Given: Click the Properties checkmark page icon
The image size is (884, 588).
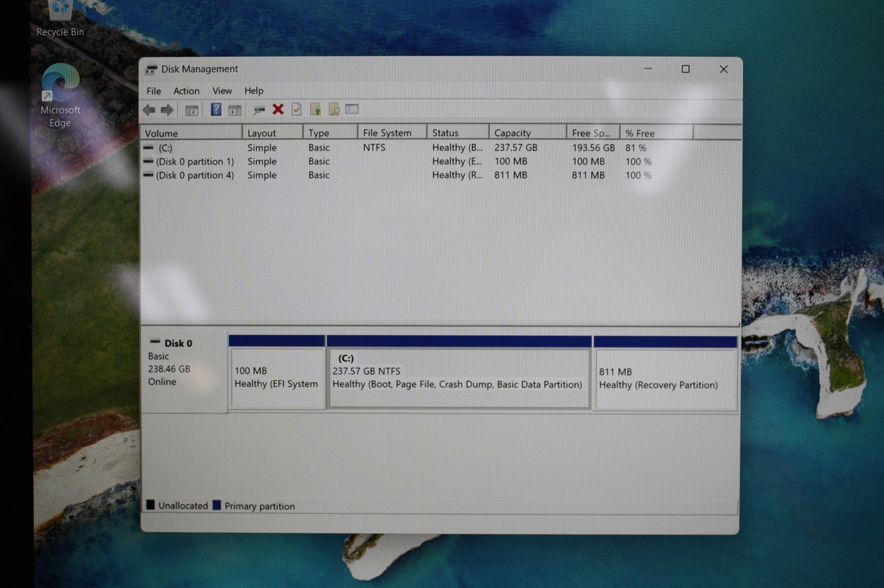Looking at the screenshot, I should point(297,109).
